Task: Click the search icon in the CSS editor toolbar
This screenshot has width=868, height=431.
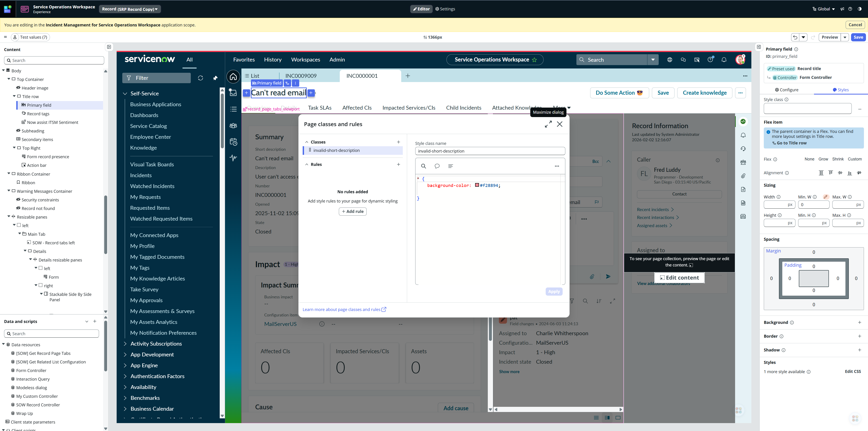Action: click(424, 166)
